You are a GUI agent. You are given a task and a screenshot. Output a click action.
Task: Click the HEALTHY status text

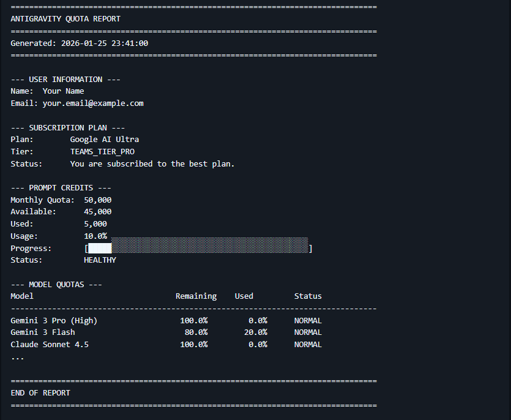click(100, 260)
